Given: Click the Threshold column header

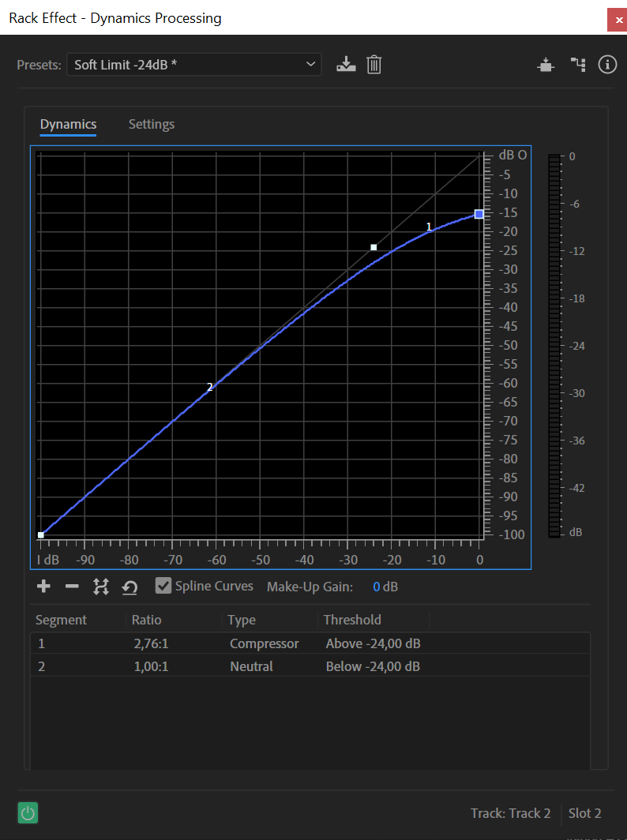Looking at the screenshot, I should click(x=352, y=620).
